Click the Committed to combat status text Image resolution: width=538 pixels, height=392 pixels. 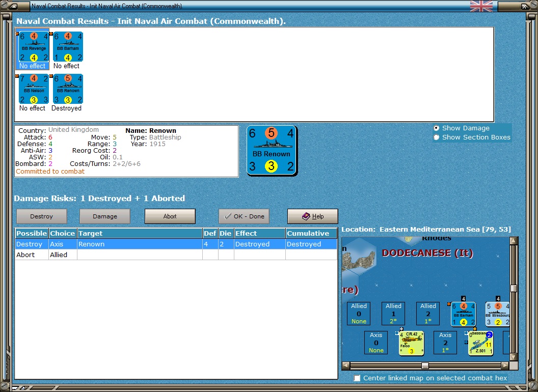pyautogui.click(x=50, y=172)
